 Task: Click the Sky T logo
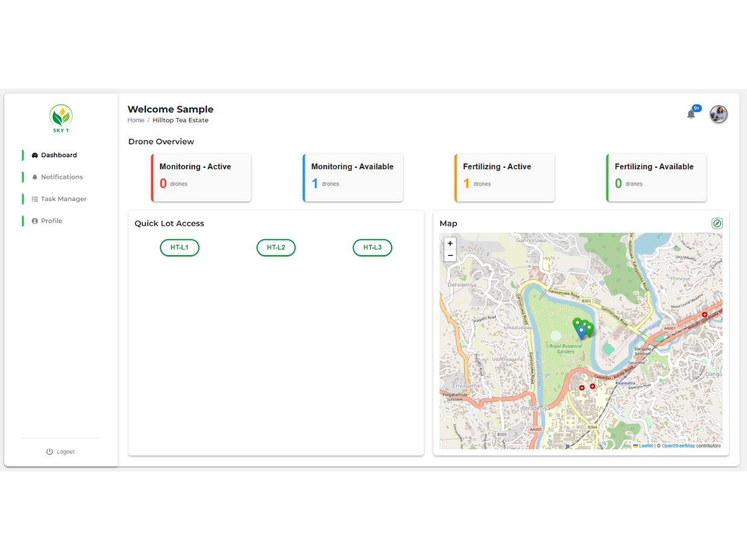point(61,119)
